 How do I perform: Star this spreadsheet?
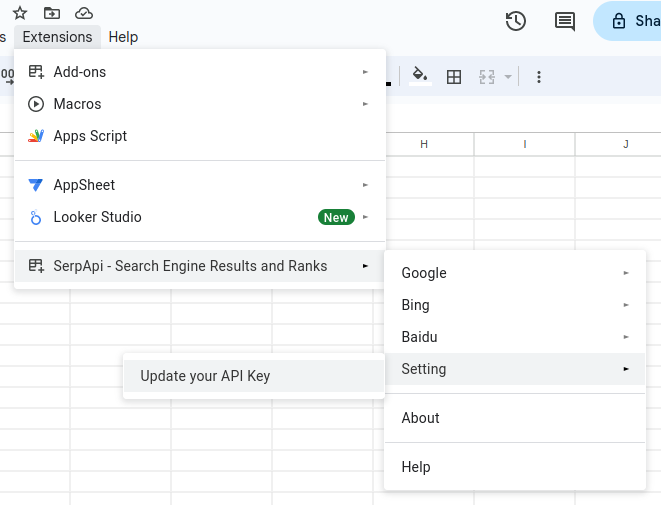coord(20,13)
